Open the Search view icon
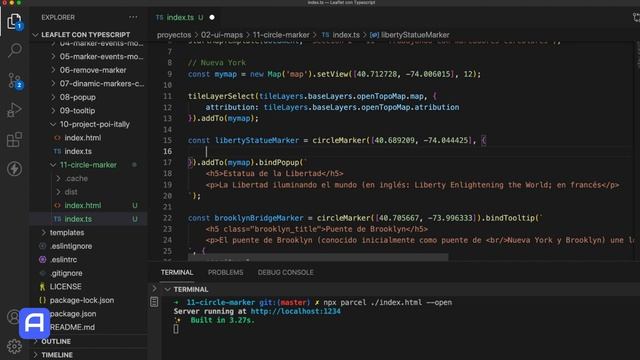Screen dimensions: 640x360 [15, 50]
